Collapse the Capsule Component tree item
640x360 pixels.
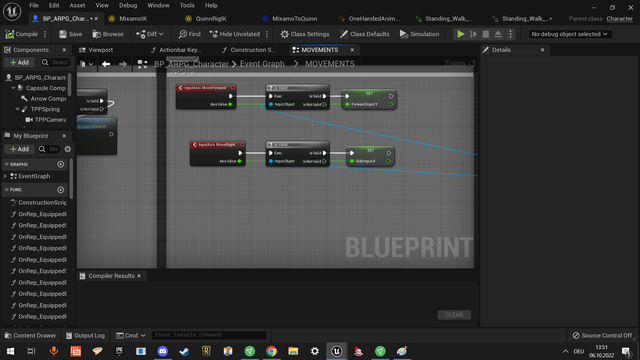click(x=13, y=88)
